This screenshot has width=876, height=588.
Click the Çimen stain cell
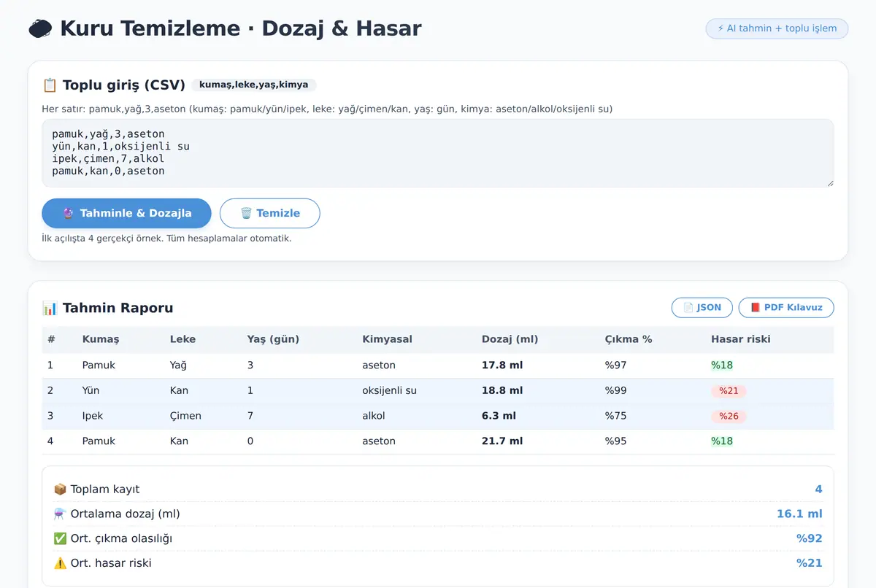point(185,416)
